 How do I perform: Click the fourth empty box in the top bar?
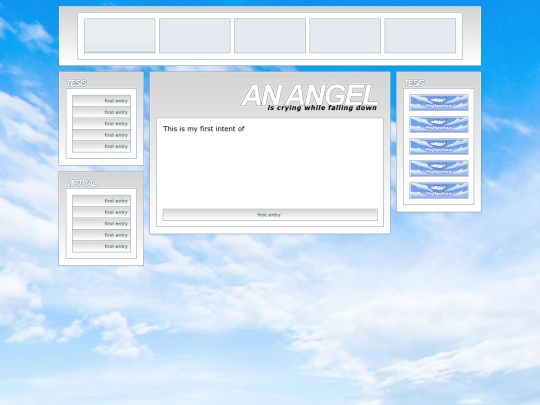(345, 35)
